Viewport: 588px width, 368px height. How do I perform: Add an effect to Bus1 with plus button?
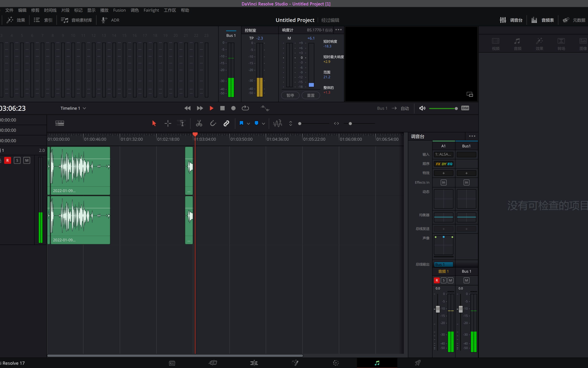pos(466,173)
